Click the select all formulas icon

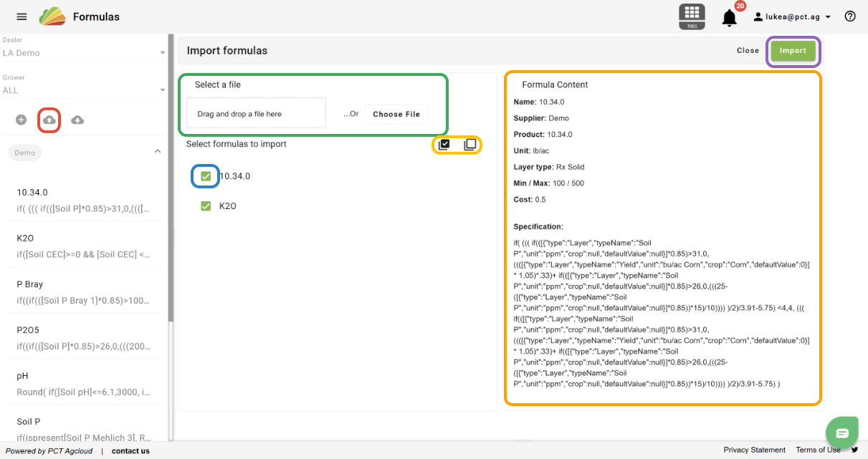coord(444,145)
